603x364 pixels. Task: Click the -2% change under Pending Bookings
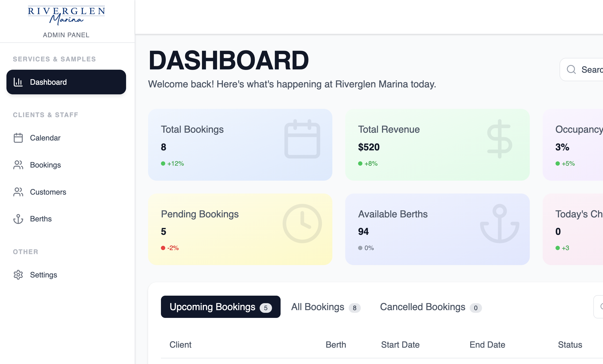[170, 248]
